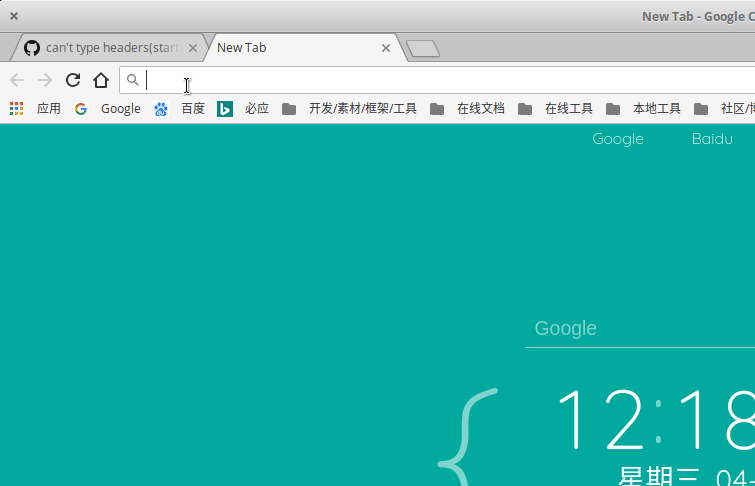Expand the 本地工具 bookmark folder

pos(643,109)
